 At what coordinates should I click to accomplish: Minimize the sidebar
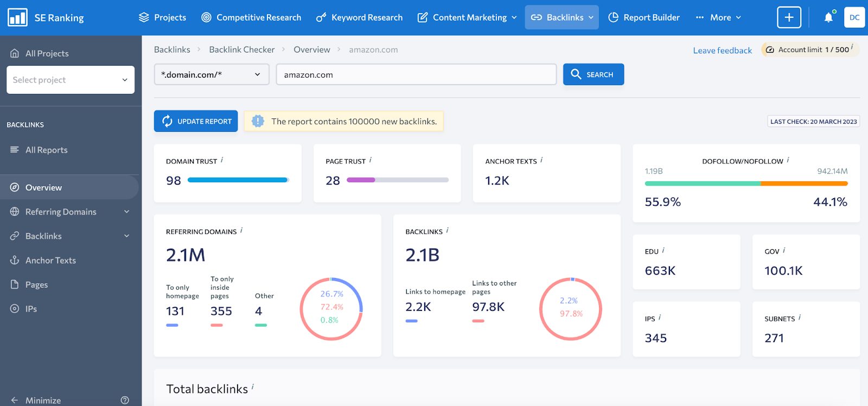(x=36, y=400)
